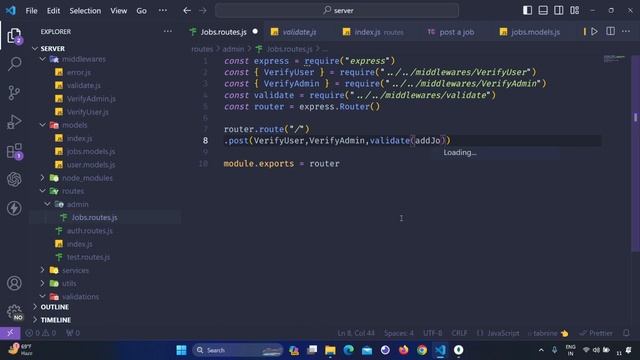Open the Windows Start menu
This screenshot has height=360, width=640.
(x=181, y=350)
